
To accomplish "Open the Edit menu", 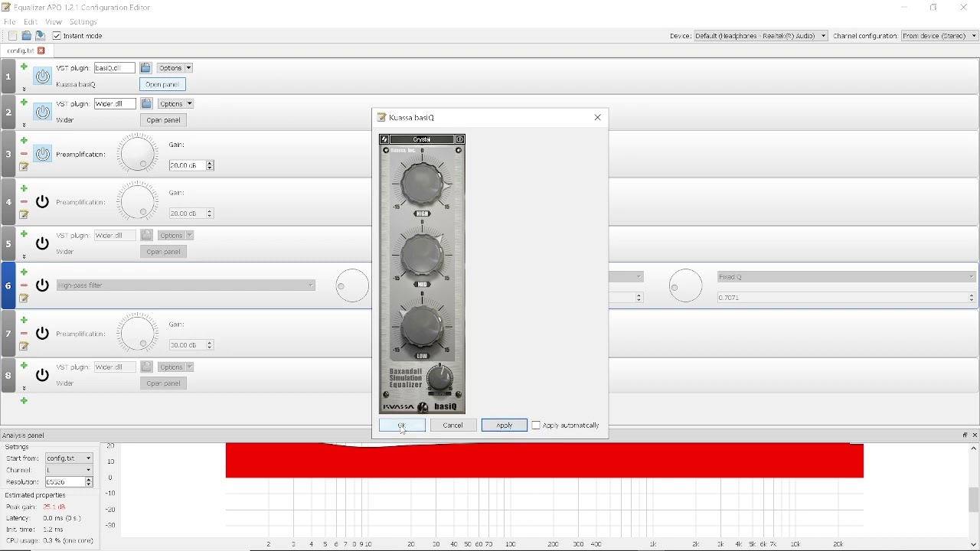I will tap(30, 22).
